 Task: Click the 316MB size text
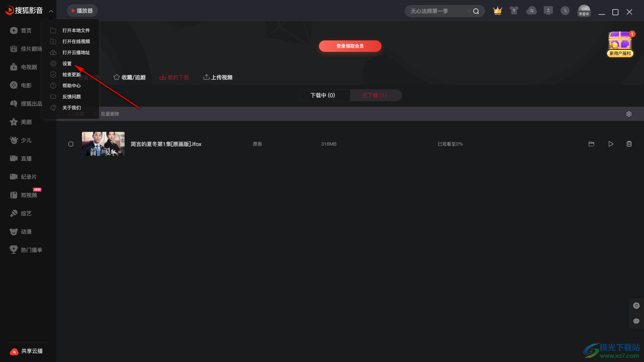(x=328, y=144)
